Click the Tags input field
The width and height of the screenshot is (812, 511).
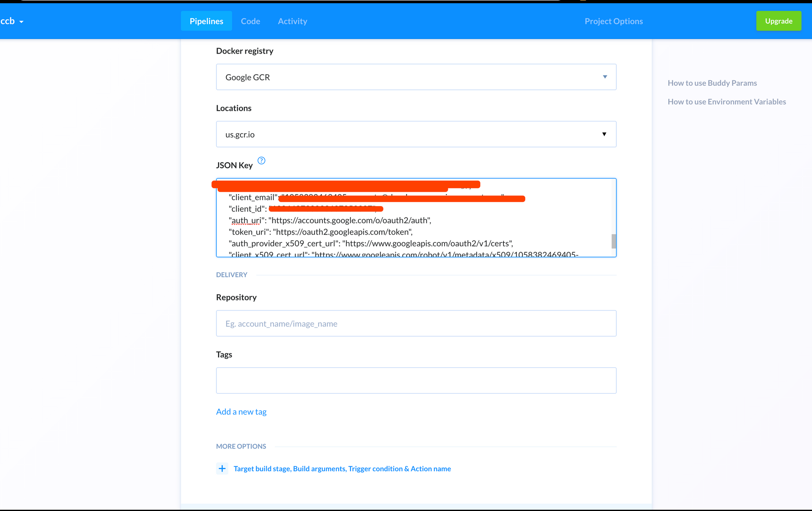tap(416, 380)
